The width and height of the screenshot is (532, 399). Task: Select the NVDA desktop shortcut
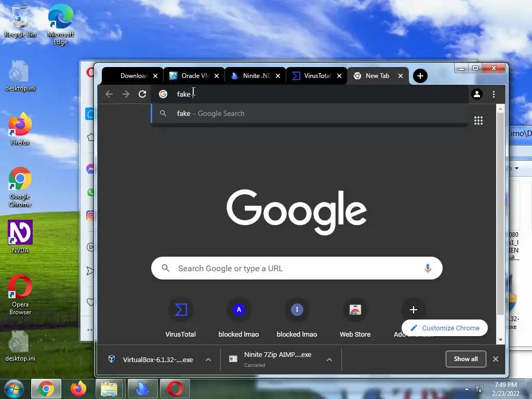pyautogui.click(x=20, y=236)
